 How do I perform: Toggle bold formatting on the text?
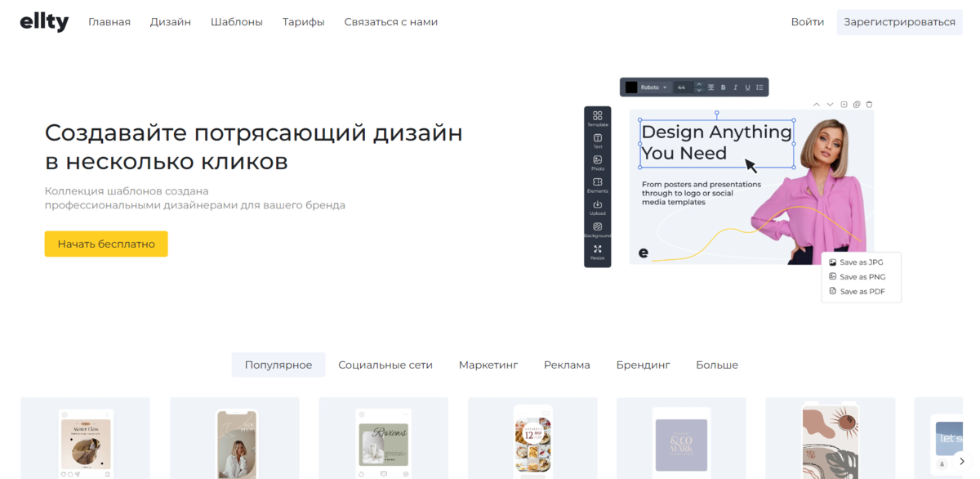[x=723, y=87]
